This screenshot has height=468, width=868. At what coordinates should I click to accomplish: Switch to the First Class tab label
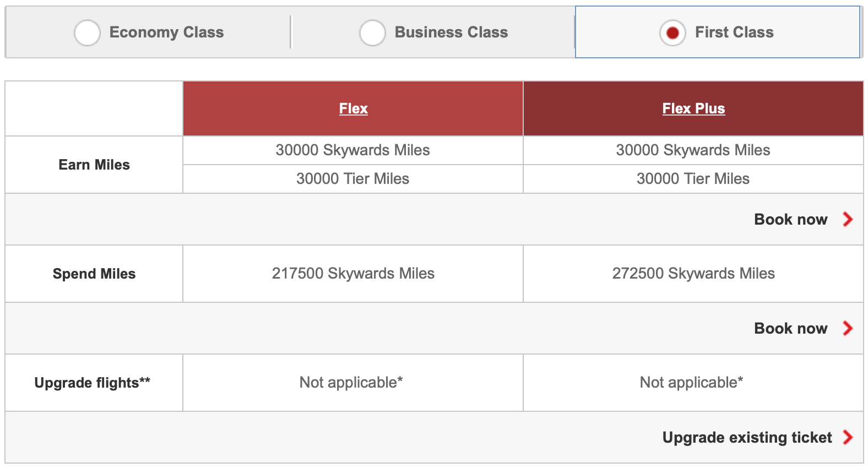coord(734,32)
